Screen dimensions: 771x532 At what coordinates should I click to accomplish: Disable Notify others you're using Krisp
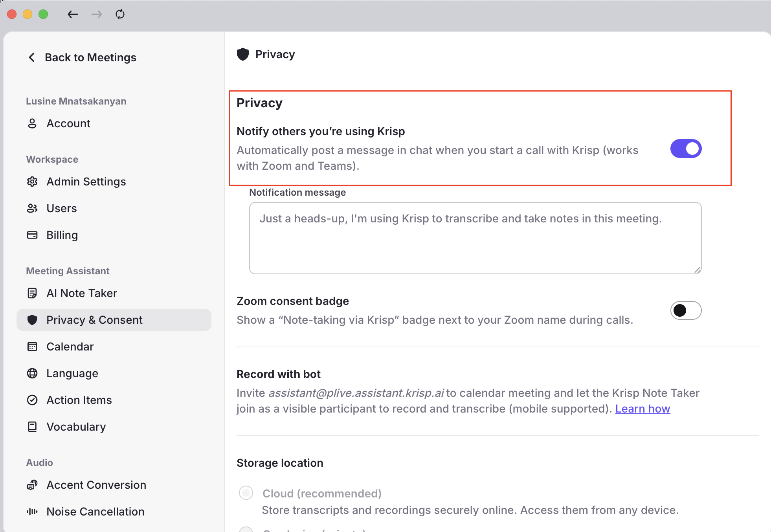[686, 149]
